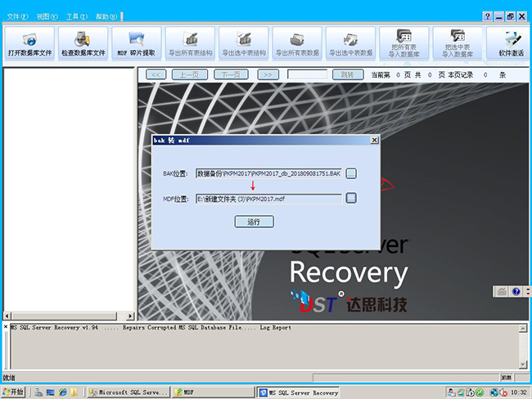
Task: Click the green circle tray icon
Action: click(x=480, y=392)
